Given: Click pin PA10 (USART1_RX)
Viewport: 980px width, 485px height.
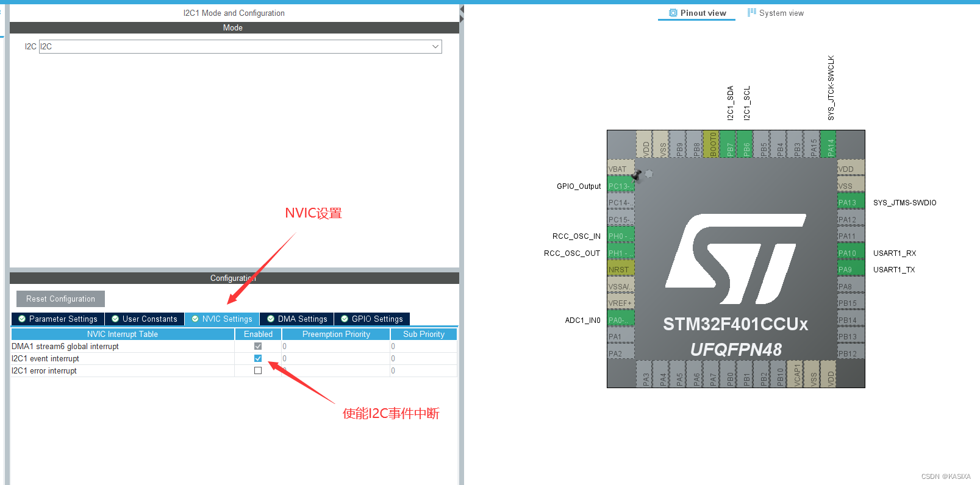Looking at the screenshot, I should pyautogui.click(x=851, y=253).
